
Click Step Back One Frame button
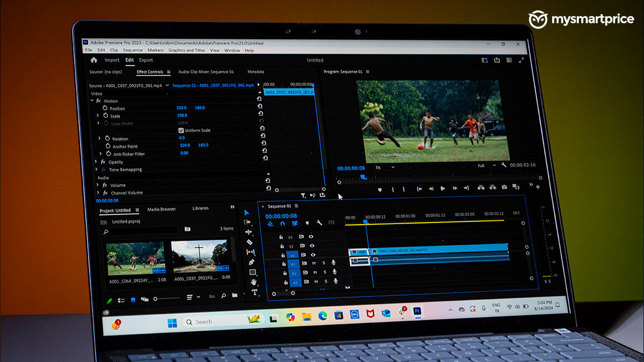pyautogui.click(x=430, y=188)
